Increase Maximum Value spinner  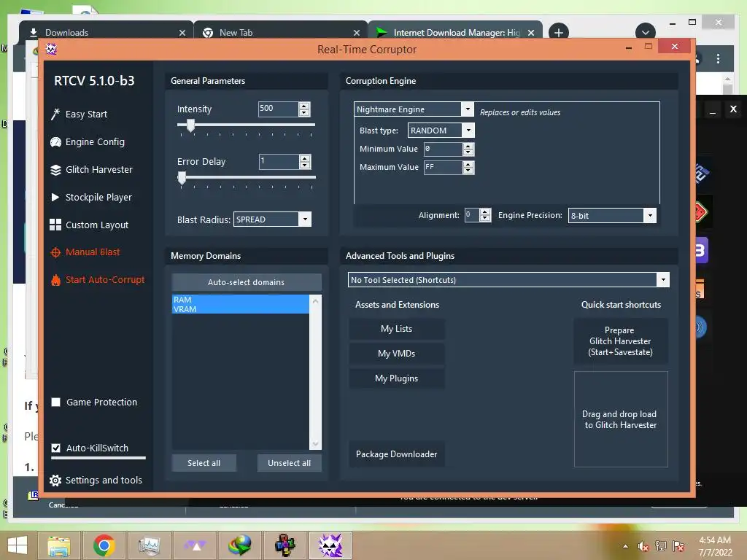468,164
